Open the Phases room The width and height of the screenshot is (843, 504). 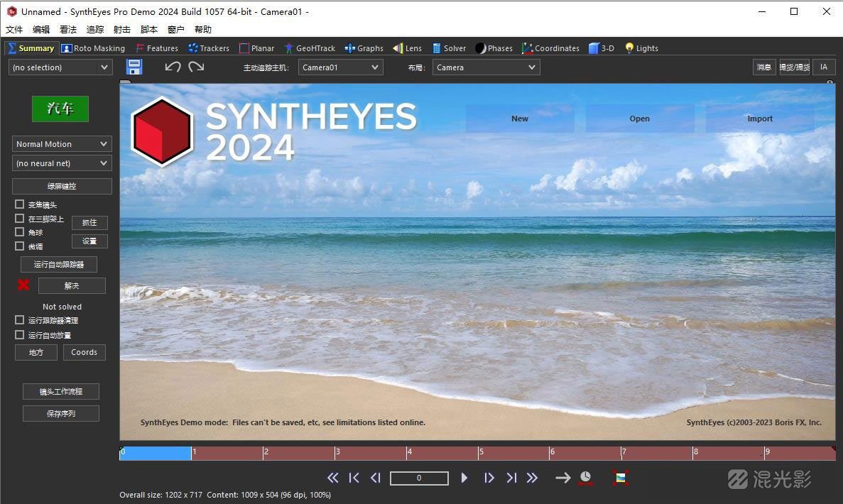[494, 48]
